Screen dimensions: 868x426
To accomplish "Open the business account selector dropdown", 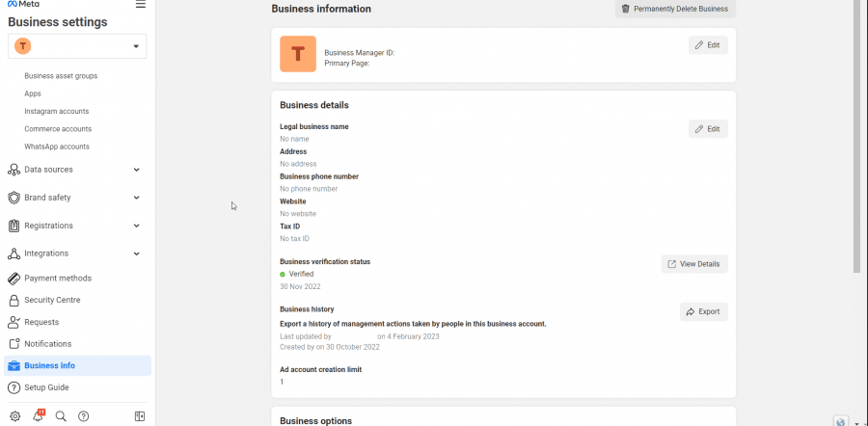I will coord(77,46).
